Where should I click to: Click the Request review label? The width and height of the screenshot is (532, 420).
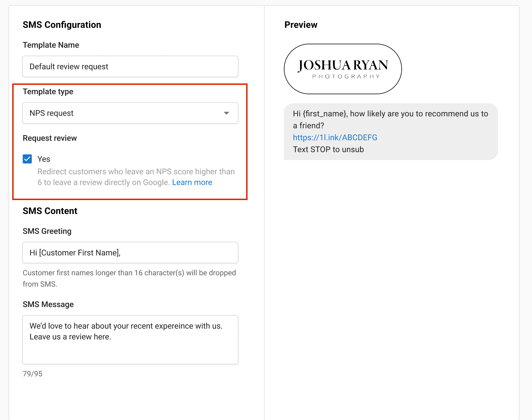(50, 138)
